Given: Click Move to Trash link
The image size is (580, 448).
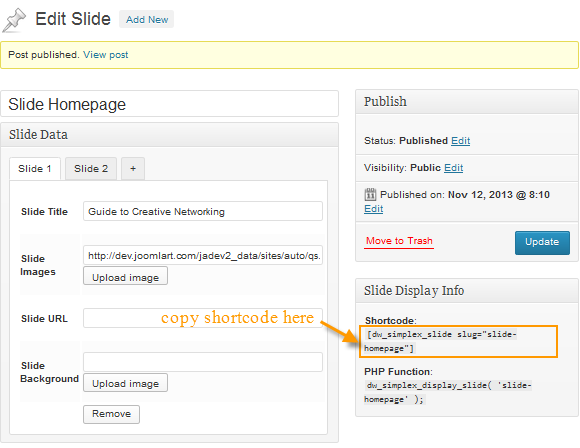Looking at the screenshot, I should pyautogui.click(x=399, y=241).
